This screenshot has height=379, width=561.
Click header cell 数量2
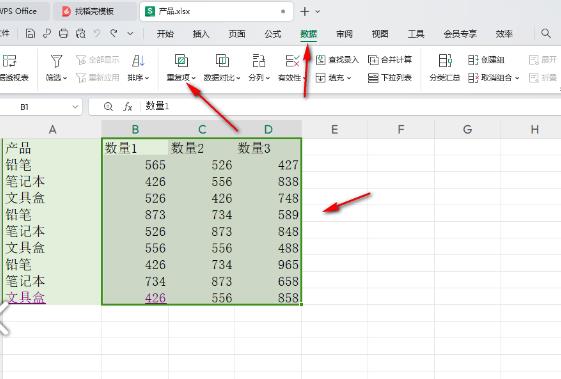coord(201,148)
